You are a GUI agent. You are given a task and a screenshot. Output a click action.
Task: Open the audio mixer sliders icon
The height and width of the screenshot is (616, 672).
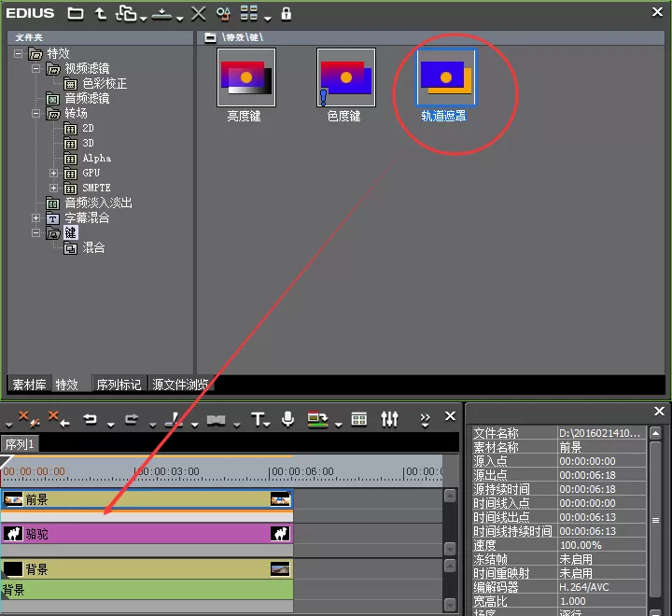coord(389,419)
